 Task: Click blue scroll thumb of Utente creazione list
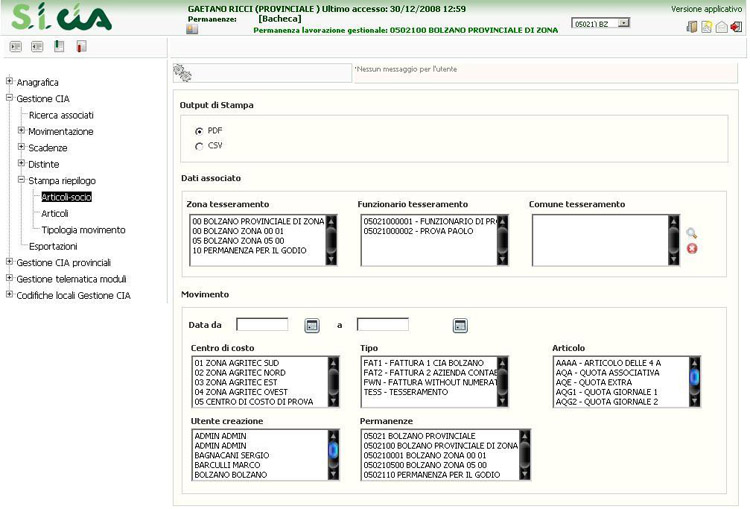(x=333, y=450)
